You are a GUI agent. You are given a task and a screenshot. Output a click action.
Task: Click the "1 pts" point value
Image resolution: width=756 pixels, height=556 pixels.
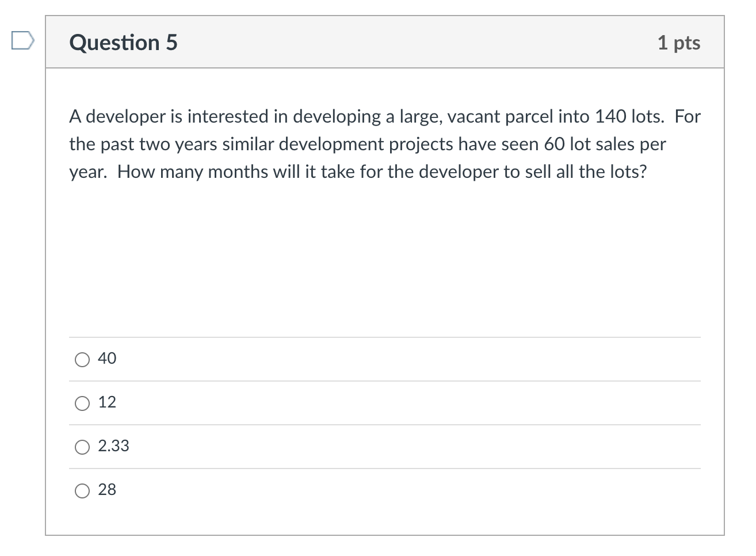679,43
